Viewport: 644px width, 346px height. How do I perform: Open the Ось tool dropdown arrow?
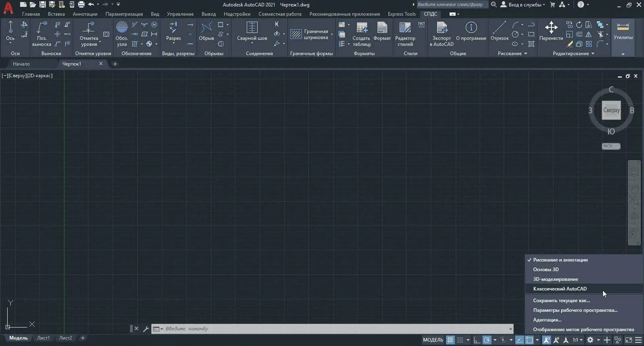click(10, 43)
